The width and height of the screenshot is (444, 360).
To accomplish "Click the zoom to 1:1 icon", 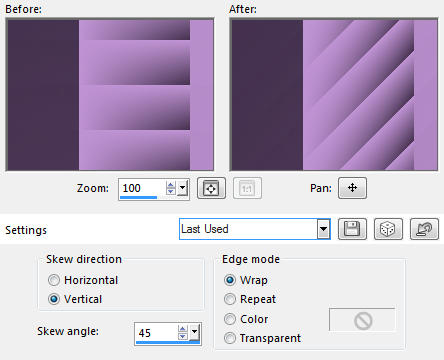I will click(247, 188).
